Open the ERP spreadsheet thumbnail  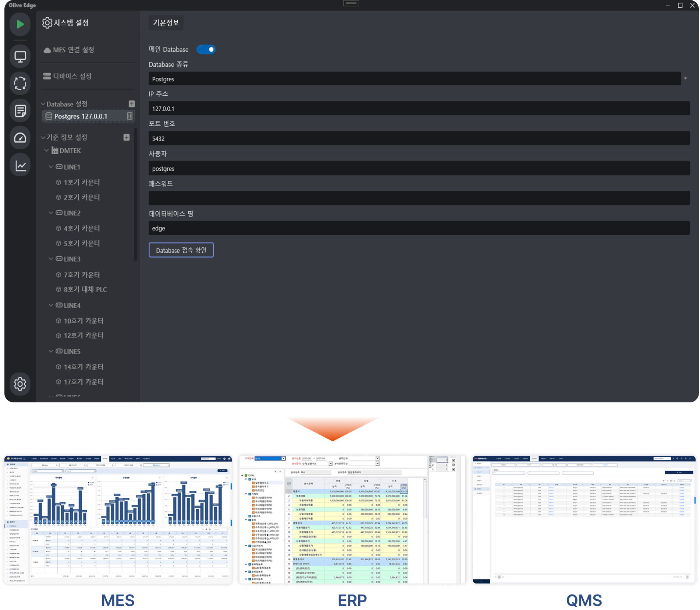(x=352, y=520)
